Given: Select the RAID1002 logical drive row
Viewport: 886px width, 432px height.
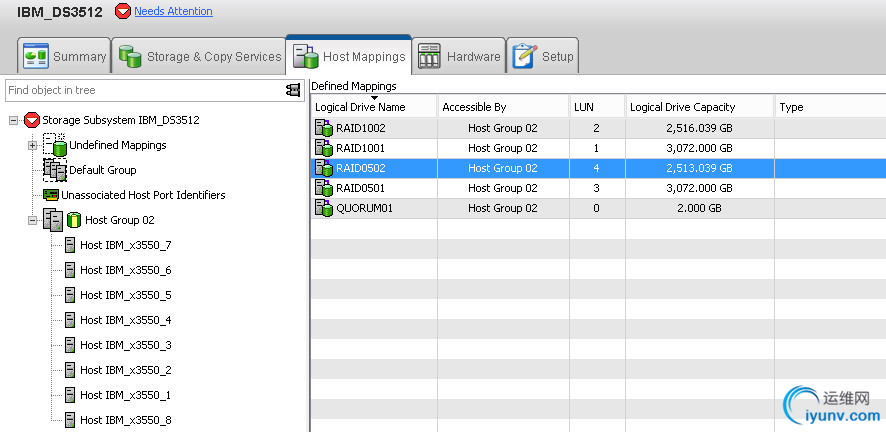Looking at the screenshot, I should (x=598, y=128).
